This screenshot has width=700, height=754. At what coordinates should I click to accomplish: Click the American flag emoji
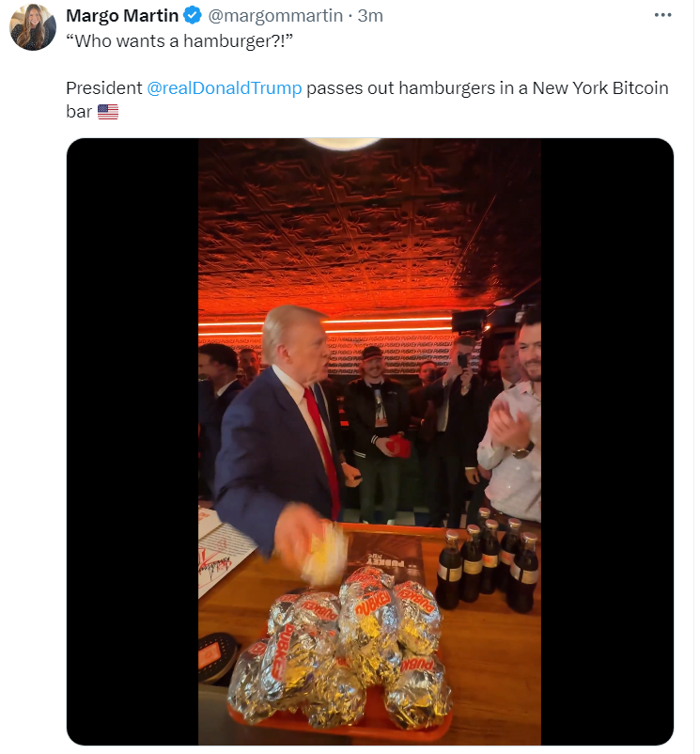(108, 112)
